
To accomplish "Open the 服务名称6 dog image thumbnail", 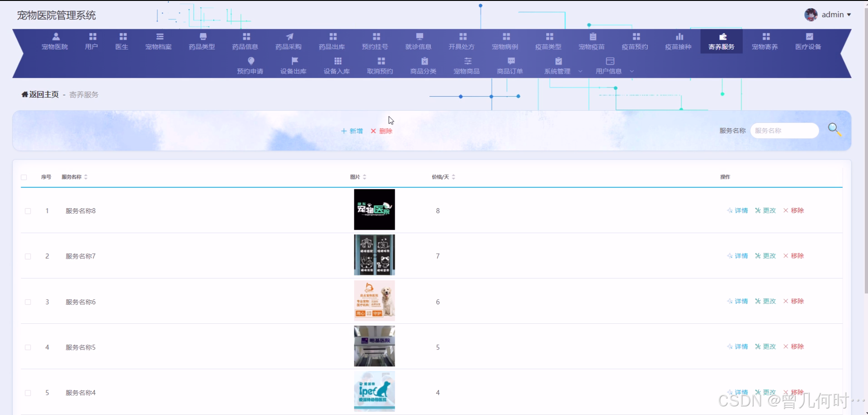I will pos(374,301).
